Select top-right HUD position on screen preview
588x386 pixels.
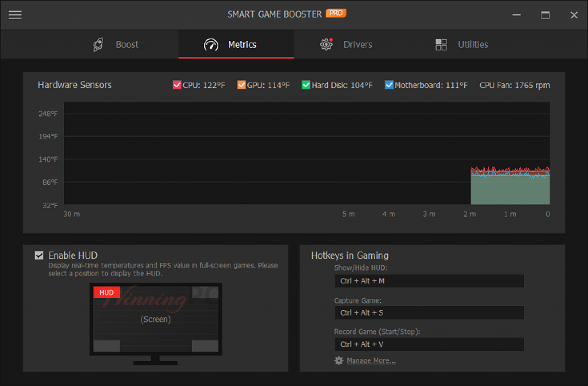205,292
